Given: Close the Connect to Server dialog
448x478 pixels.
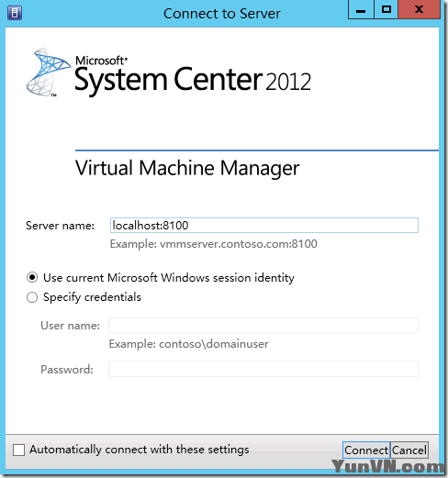Looking at the screenshot, I should (419, 10).
